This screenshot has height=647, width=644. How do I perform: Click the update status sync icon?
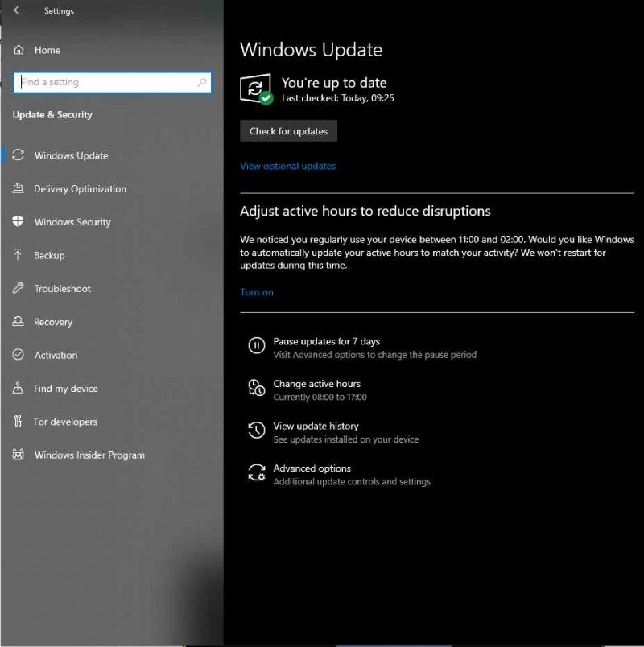click(256, 89)
